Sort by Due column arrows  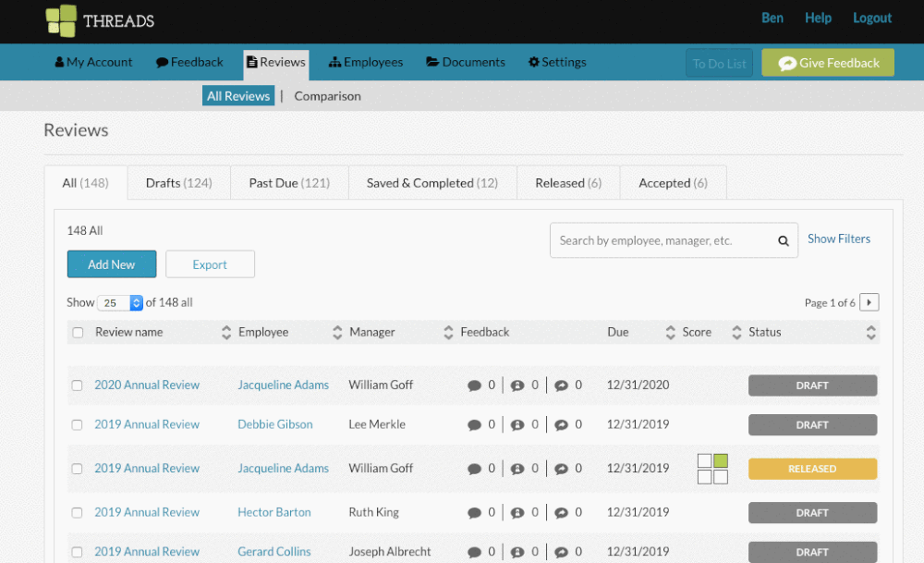click(x=671, y=333)
